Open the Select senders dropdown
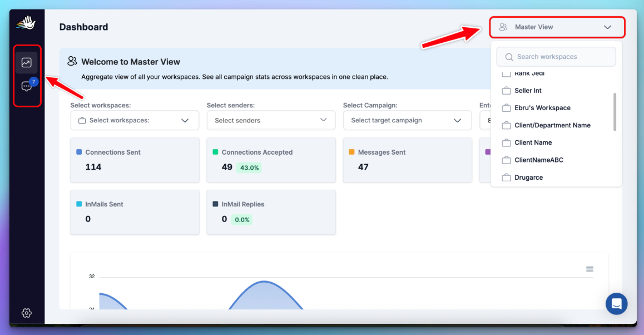644x335 pixels. pos(271,120)
